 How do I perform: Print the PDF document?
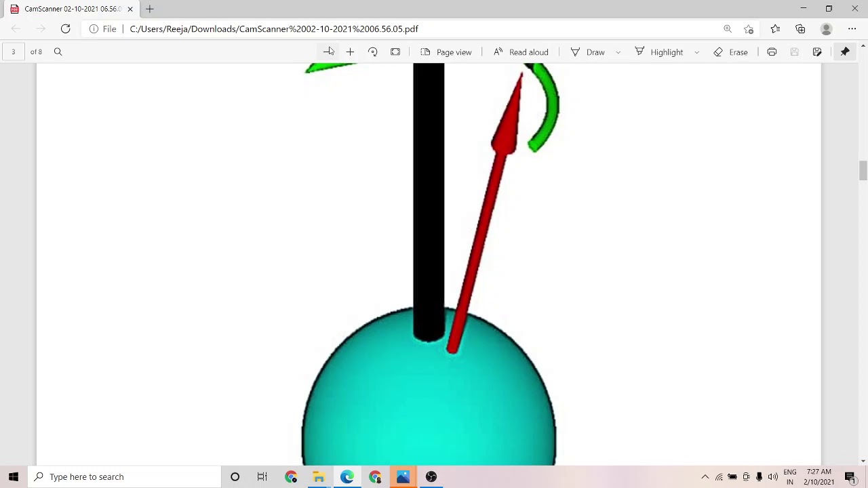(772, 52)
